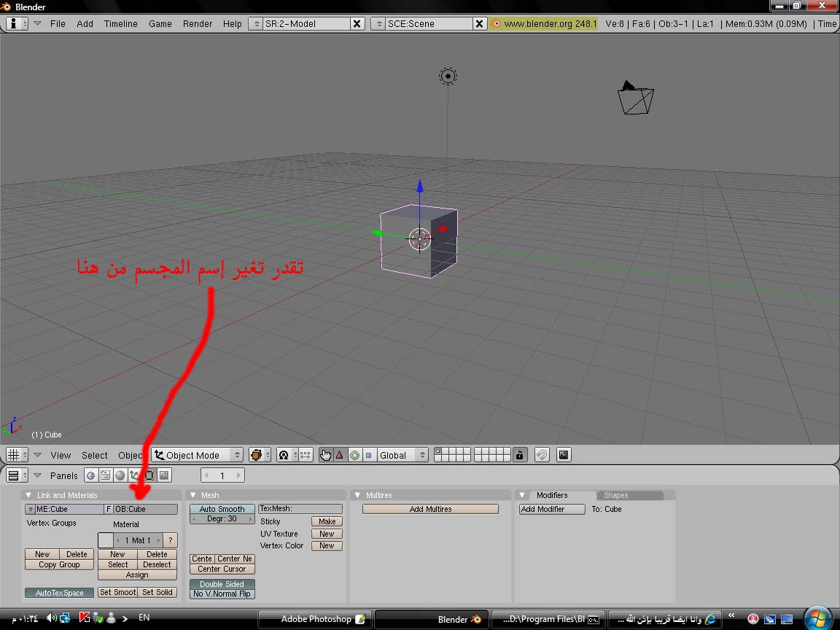Toggle the Auto Smooth button

[222, 509]
